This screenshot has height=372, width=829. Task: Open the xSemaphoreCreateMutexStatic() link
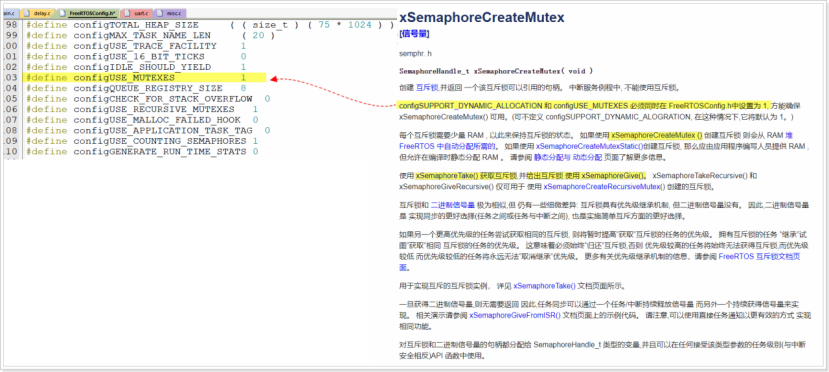pos(589,146)
